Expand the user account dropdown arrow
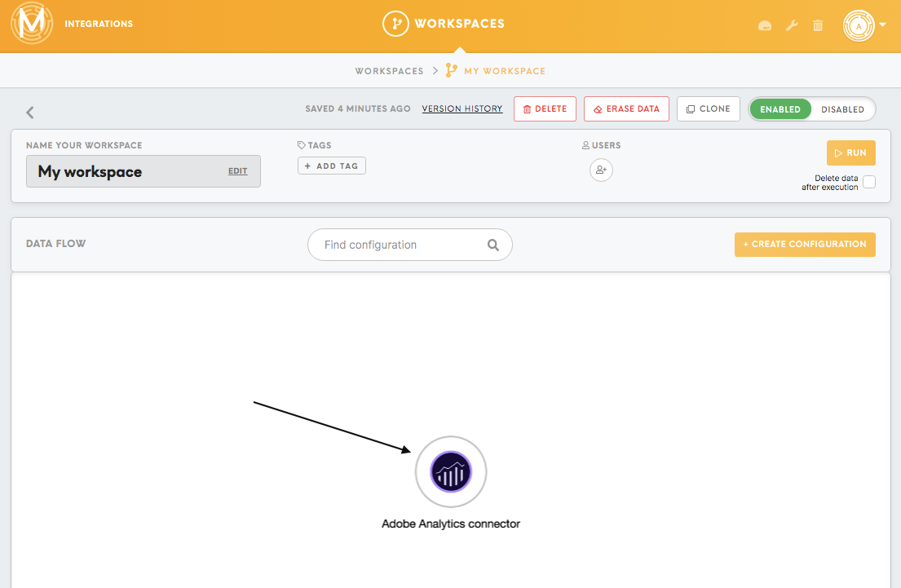 point(883,24)
